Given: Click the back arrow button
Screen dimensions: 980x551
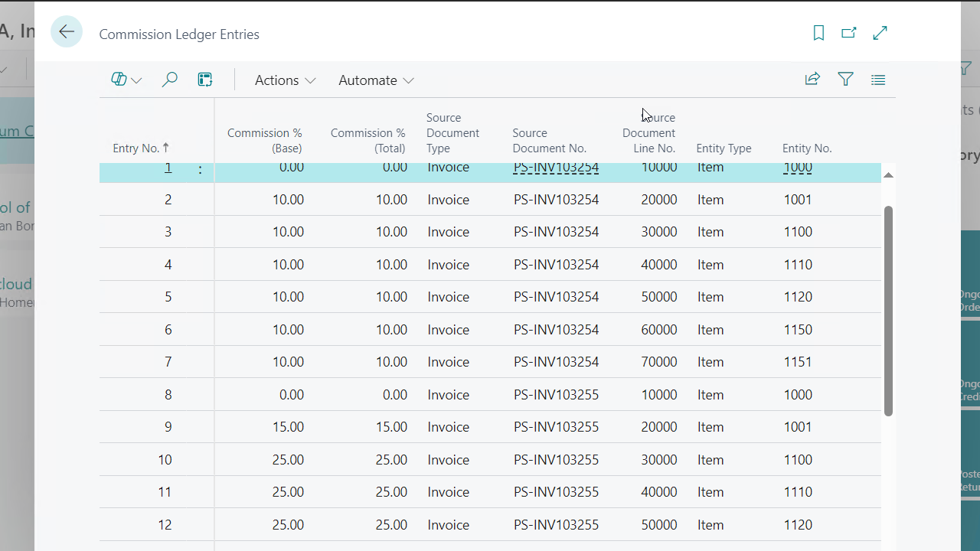Looking at the screenshot, I should (67, 32).
